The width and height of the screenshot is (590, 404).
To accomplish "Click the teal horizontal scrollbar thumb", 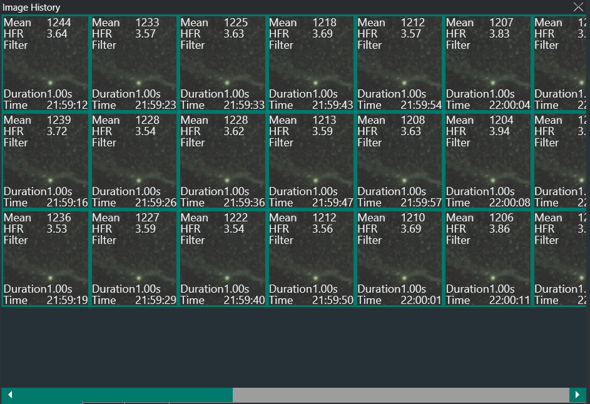I will point(125,395).
